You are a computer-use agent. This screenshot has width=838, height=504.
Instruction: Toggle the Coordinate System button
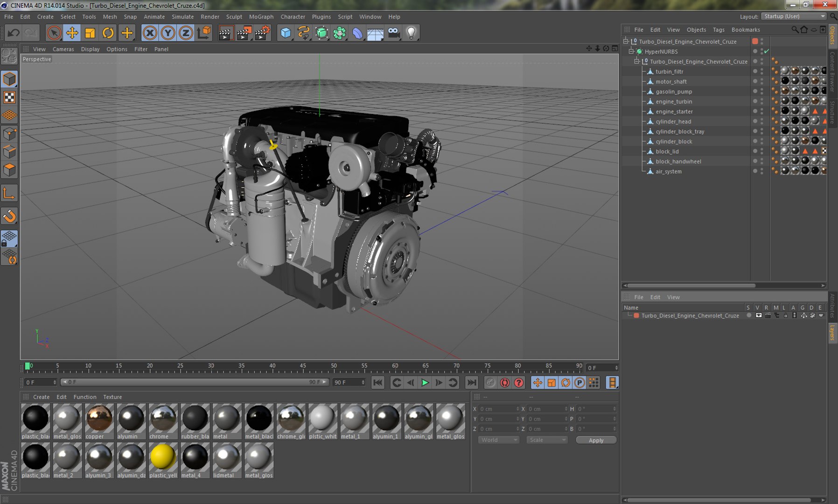click(x=204, y=33)
